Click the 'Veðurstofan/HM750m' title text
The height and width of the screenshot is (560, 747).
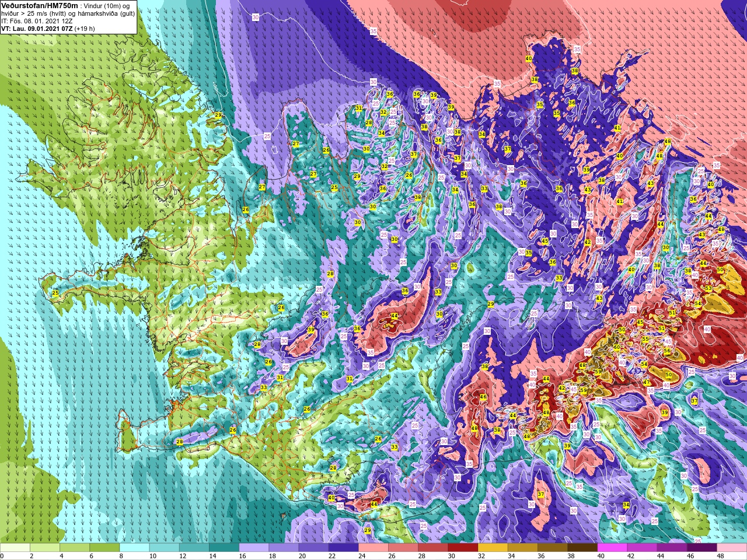[x=39, y=5]
